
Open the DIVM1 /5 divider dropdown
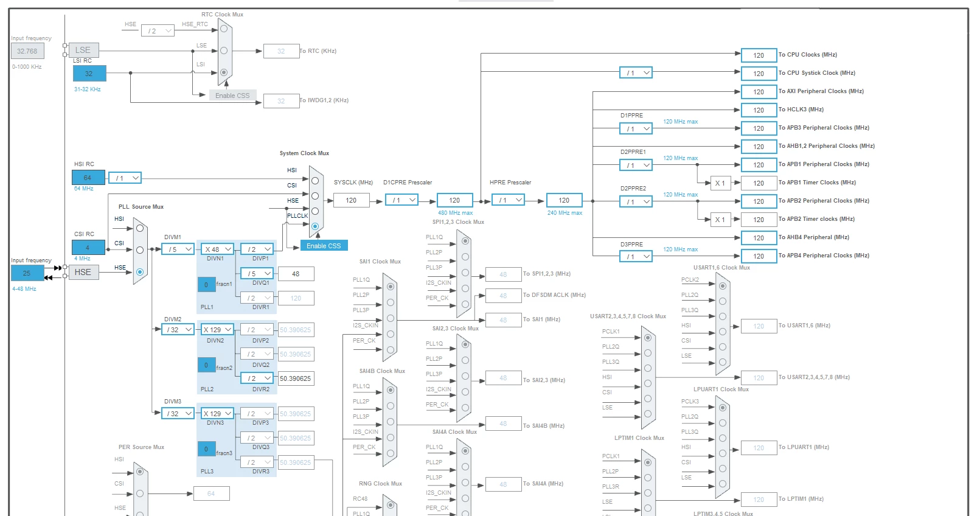pos(178,249)
